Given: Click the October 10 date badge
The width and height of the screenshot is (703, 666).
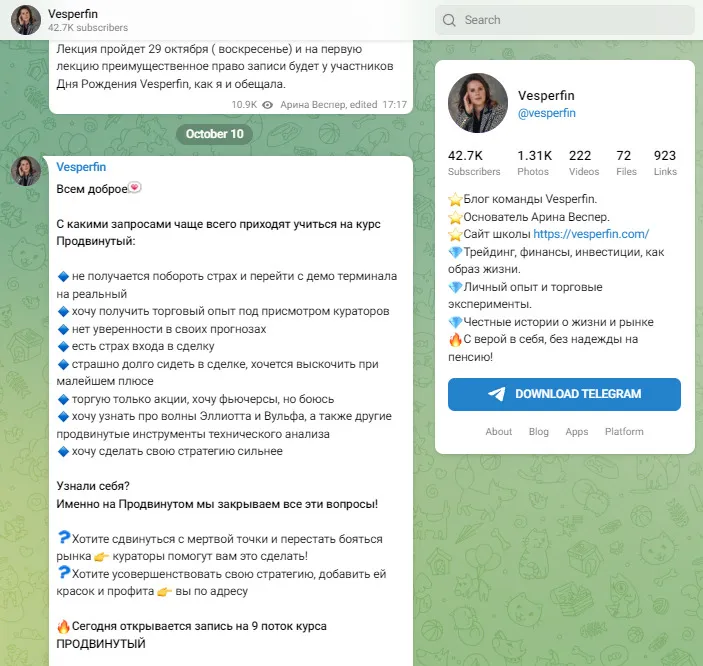Looking at the screenshot, I should pos(214,134).
